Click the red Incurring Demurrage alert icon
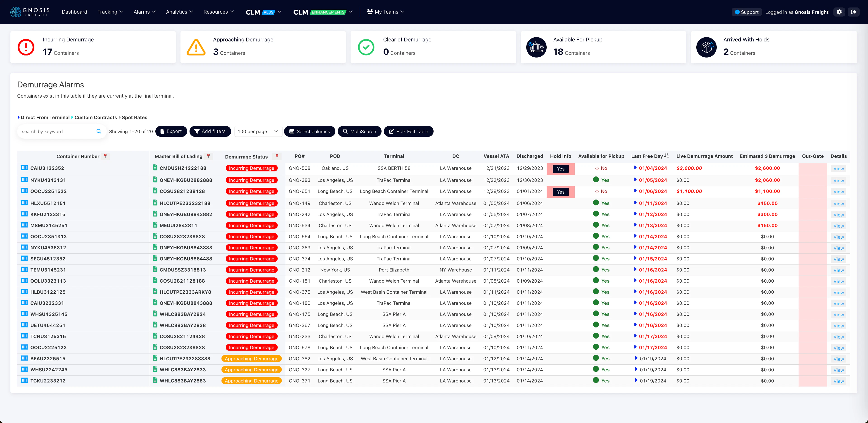Image resolution: width=868 pixels, height=423 pixels. [x=26, y=47]
